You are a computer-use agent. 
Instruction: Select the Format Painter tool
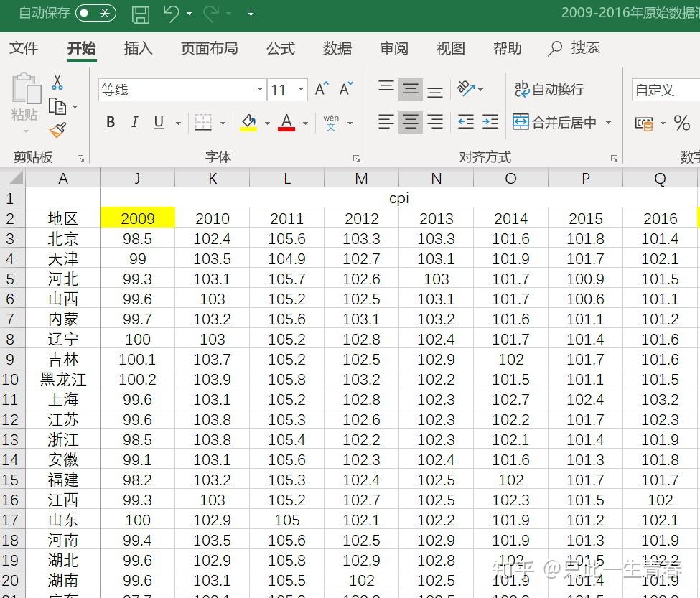coord(57,130)
